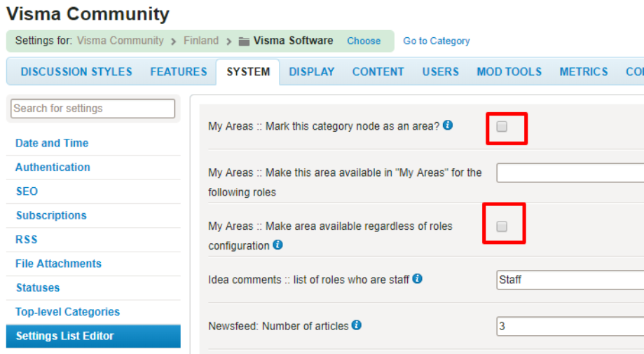Image resolution: width=644 pixels, height=354 pixels.
Task: Click info icon beside roles configuration label
Action: click(x=278, y=245)
